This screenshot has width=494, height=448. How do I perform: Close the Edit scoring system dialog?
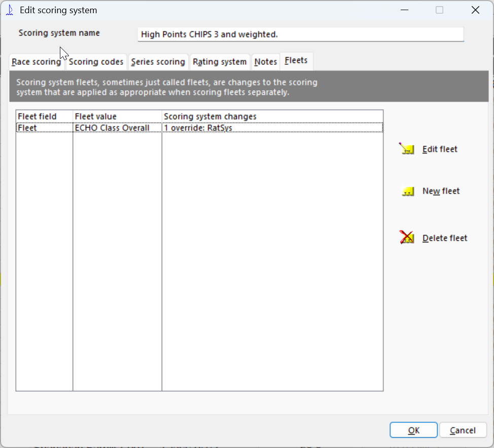pyautogui.click(x=475, y=10)
